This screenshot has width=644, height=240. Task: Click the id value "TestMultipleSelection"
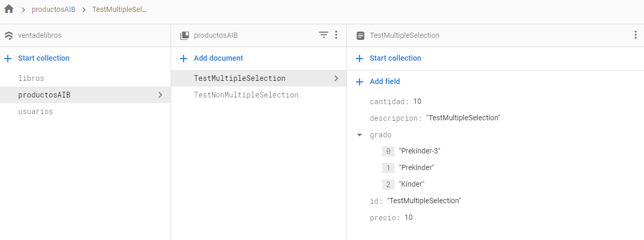click(x=424, y=201)
